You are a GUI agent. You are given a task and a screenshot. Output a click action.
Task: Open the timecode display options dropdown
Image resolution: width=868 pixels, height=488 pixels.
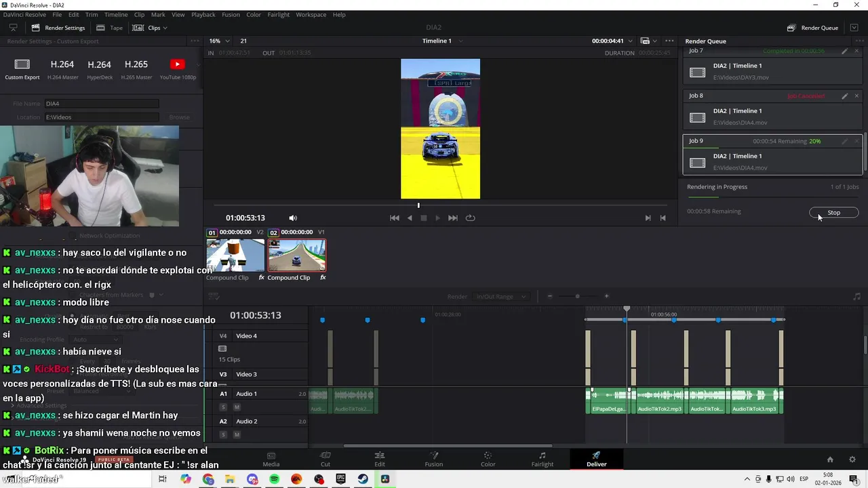(x=630, y=41)
